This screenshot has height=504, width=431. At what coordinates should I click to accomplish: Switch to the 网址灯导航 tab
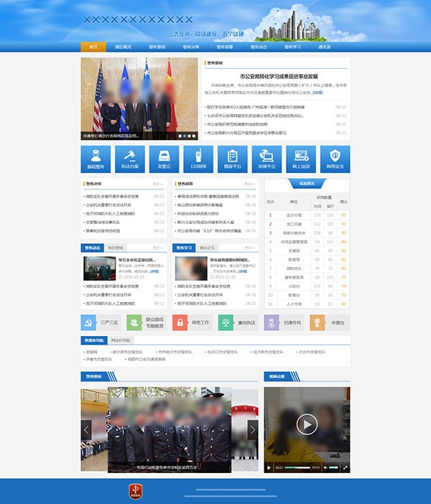click(121, 340)
